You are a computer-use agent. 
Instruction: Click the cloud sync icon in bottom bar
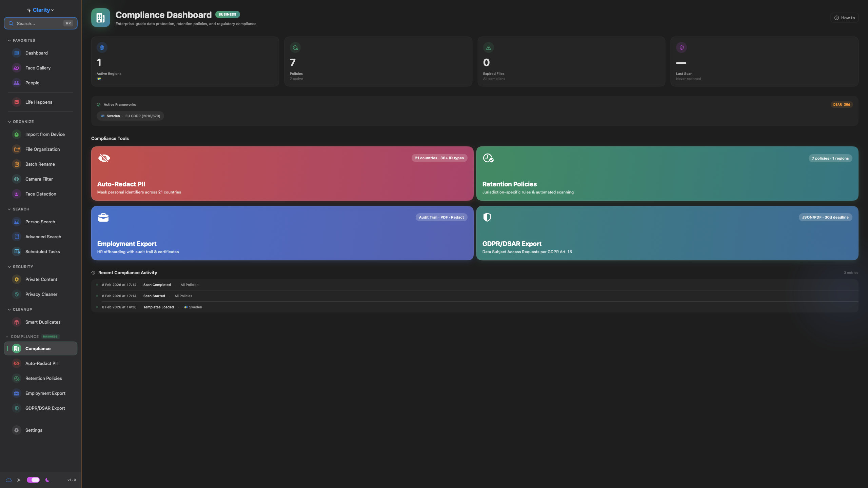coord(9,480)
